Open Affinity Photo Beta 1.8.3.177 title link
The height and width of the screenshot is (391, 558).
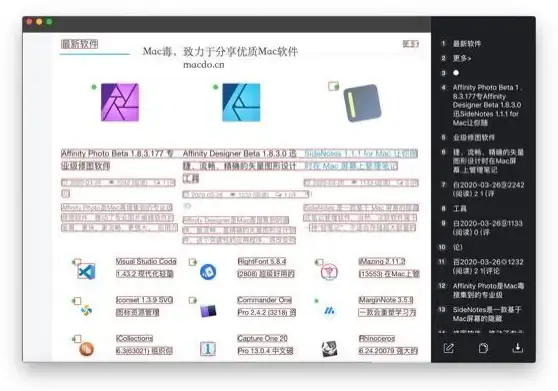(x=117, y=160)
